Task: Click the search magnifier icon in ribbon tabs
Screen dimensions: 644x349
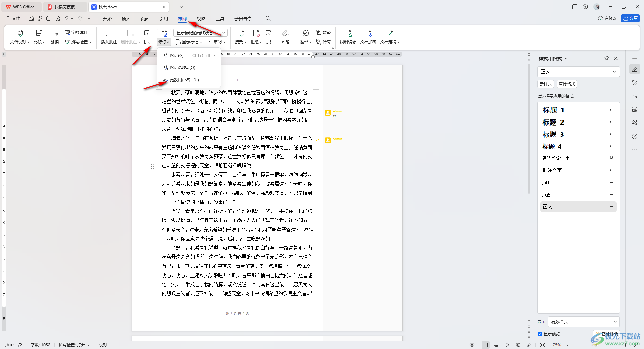Action: click(268, 18)
